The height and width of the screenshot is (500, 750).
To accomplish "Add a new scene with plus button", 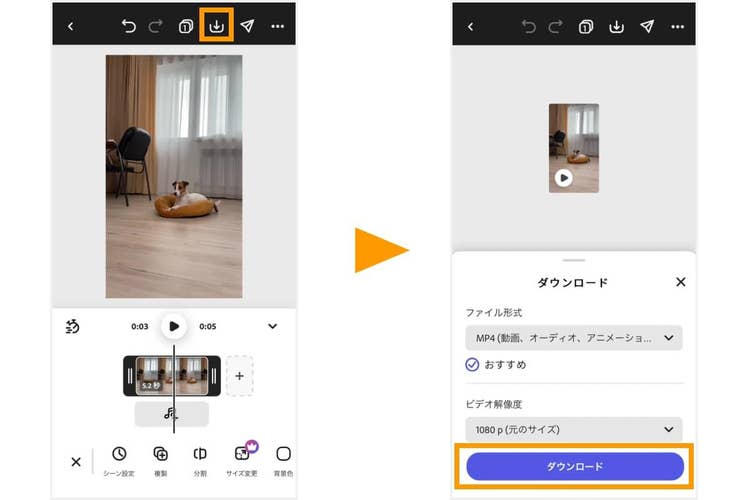I will (x=240, y=376).
